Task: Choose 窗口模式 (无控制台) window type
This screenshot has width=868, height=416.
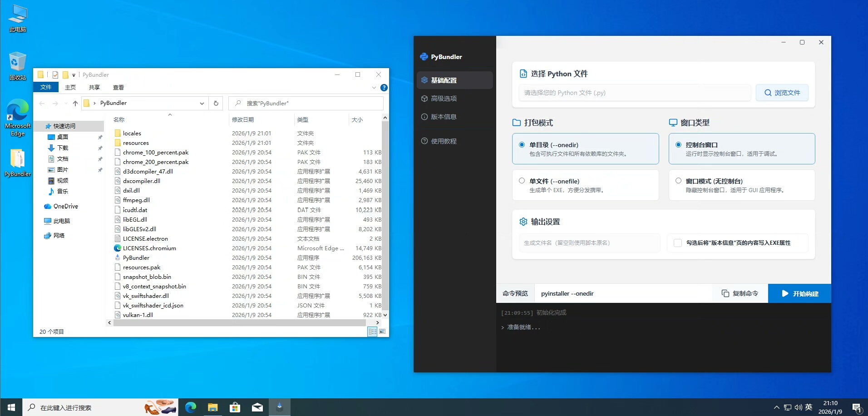Action: tap(678, 181)
